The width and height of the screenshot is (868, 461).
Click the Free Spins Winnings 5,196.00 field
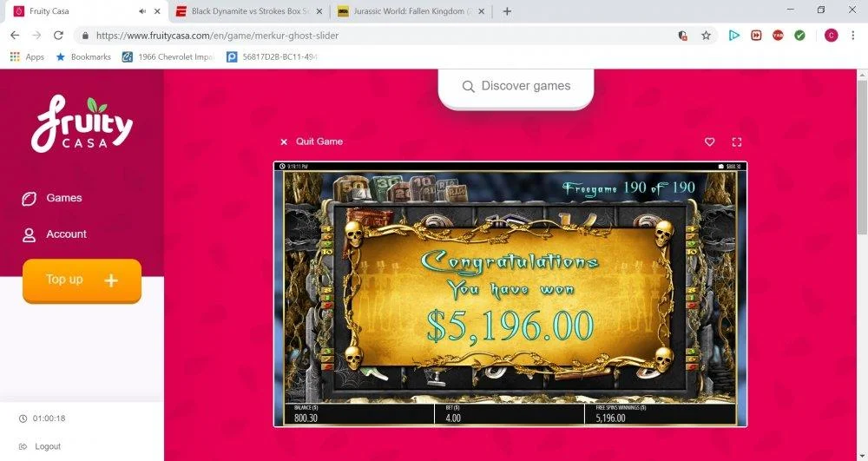pyautogui.click(x=660, y=414)
